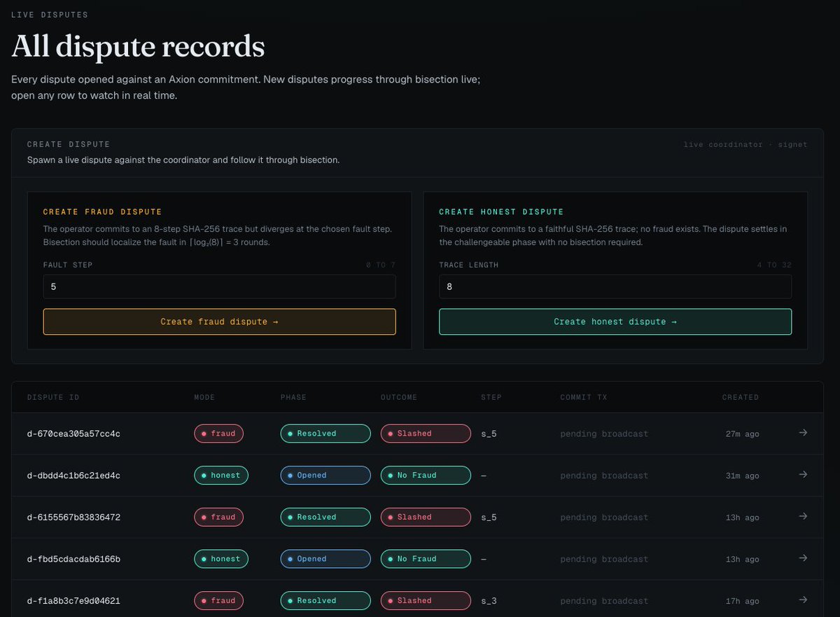Focus the Trace Length input field
The width and height of the screenshot is (840, 617).
615,286
